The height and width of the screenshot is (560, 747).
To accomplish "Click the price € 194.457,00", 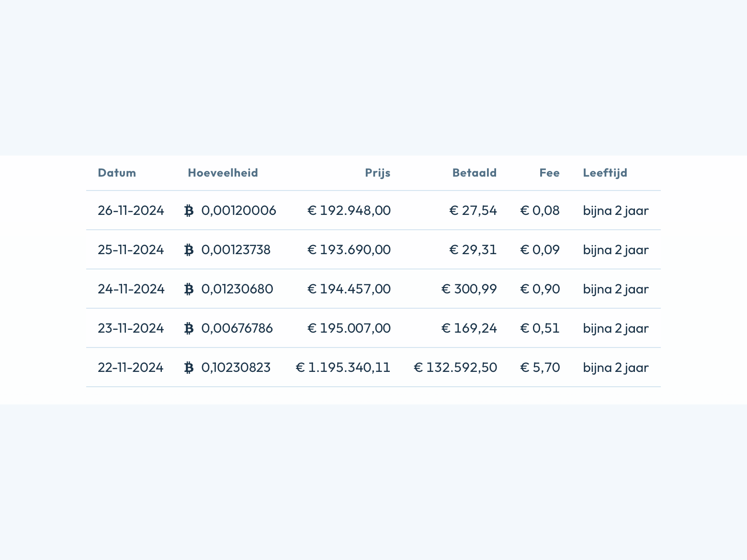I will pyautogui.click(x=349, y=289).
